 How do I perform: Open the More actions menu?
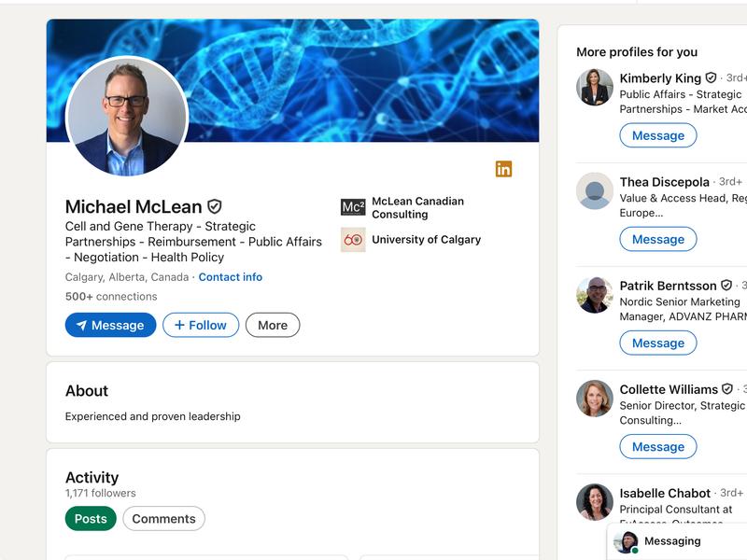click(x=273, y=325)
